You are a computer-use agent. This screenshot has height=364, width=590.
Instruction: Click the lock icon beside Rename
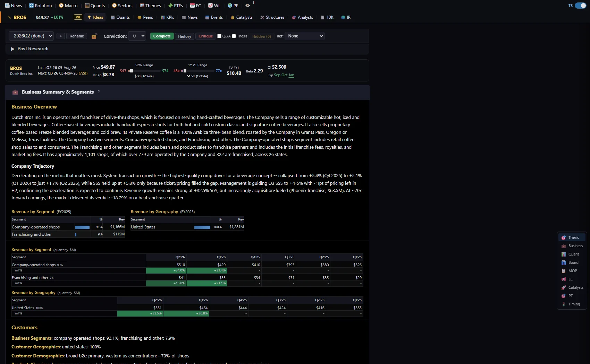point(94,36)
